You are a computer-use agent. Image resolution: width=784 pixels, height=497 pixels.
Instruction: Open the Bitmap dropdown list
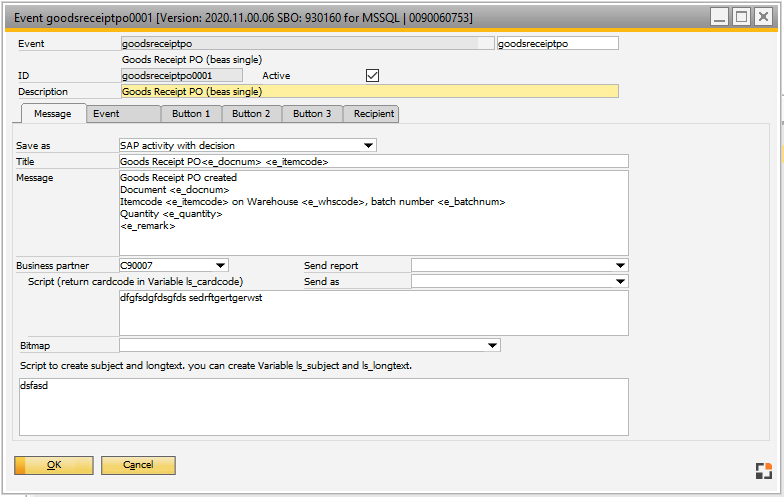coord(492,345)
